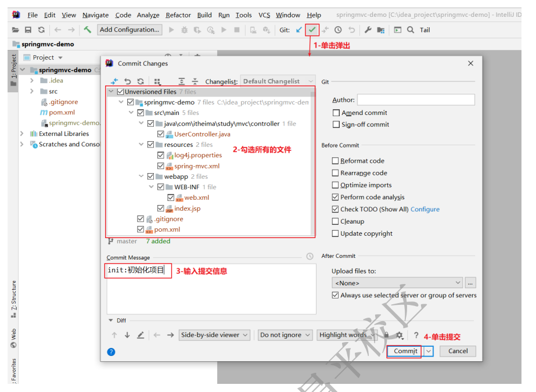The height and width of the screenshot is (392, 536).
Task: Click the Stop square icon
Action: point(236,30)
